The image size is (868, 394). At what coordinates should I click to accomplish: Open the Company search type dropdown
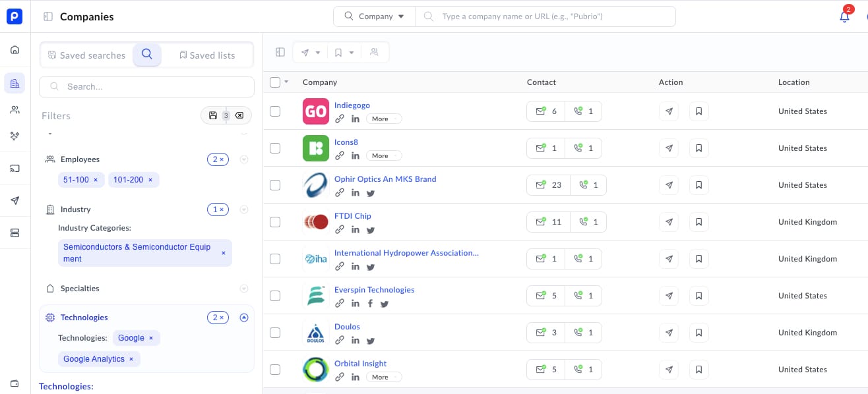pyautogui.click(x=375, y=16)
